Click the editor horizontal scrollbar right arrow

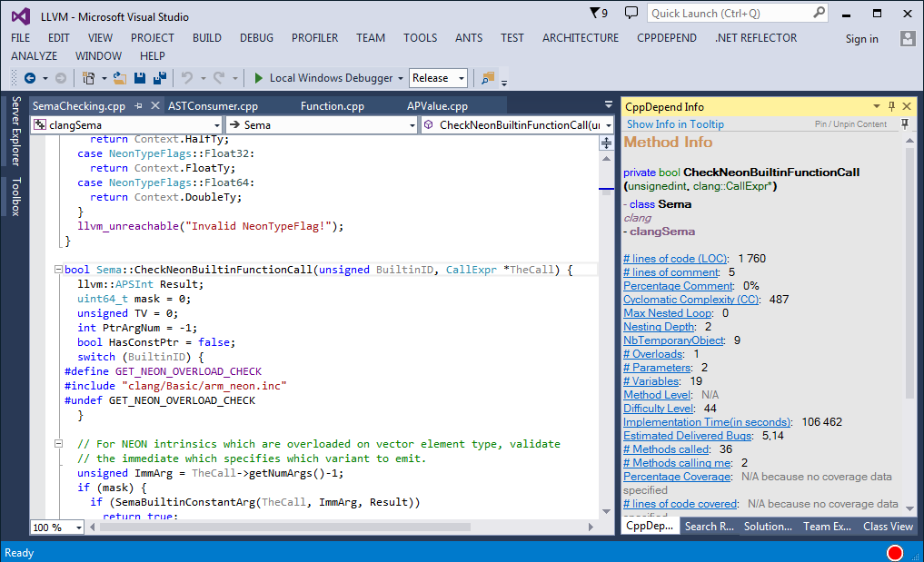[x=591, y=527]
